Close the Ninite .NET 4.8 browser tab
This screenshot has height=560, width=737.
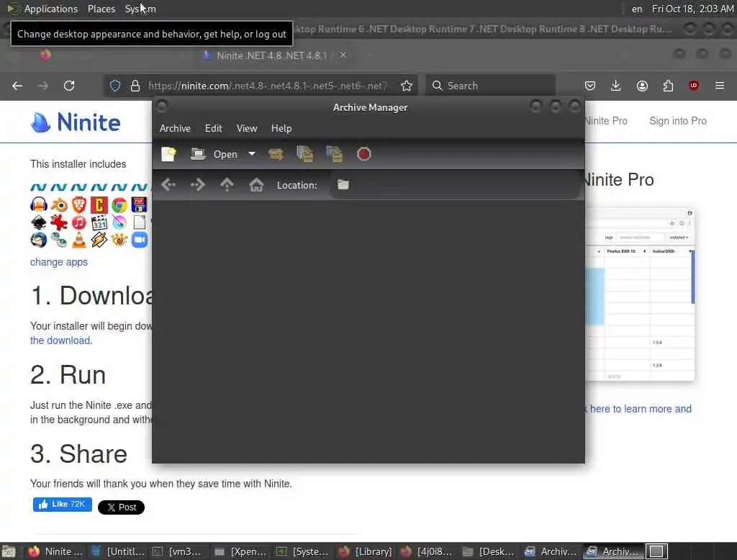pyautogui.click(x=343, y=55)
